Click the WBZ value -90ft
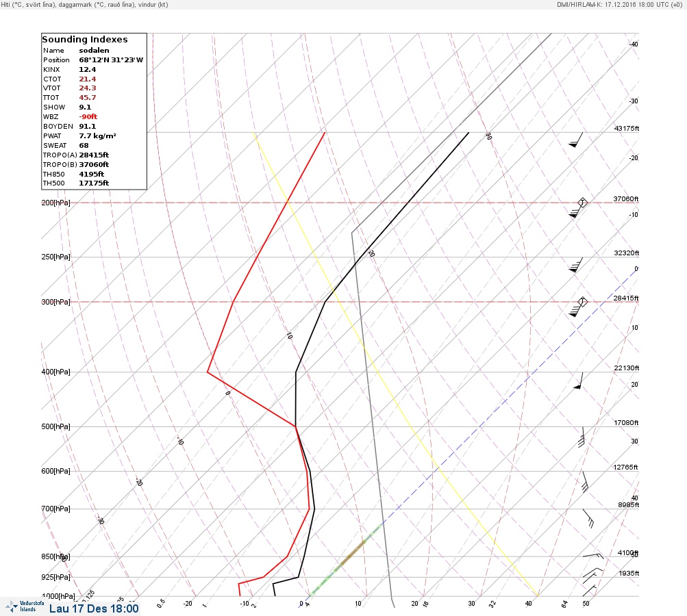The height and width of the screenshot is (616, 687). (x=88, y=117)
